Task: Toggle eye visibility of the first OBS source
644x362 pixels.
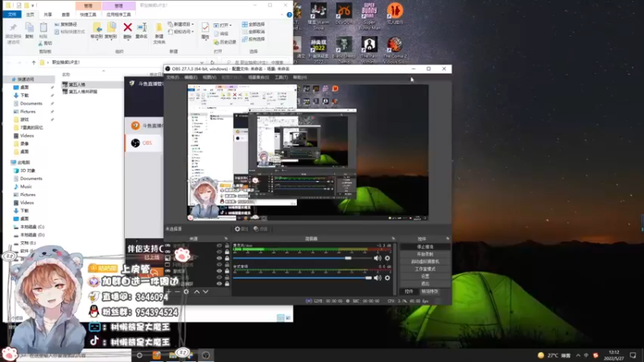Action: [219, 245]
